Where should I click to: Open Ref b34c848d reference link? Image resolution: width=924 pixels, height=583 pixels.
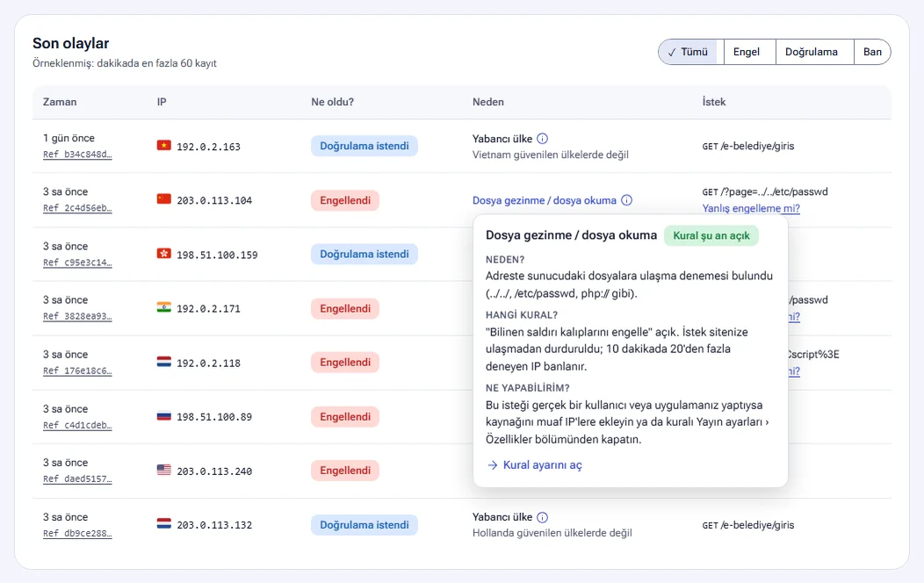[x=77, y=155]
